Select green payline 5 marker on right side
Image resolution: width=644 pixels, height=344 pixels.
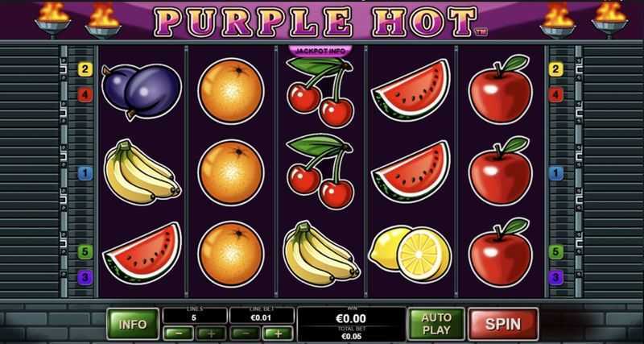tap(555, 251)
